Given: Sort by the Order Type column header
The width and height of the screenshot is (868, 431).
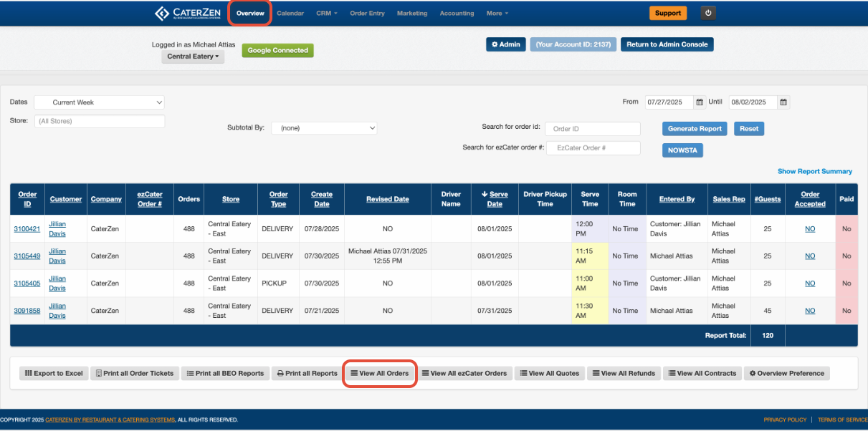Looking at the screenshot, I should point(279,199).
